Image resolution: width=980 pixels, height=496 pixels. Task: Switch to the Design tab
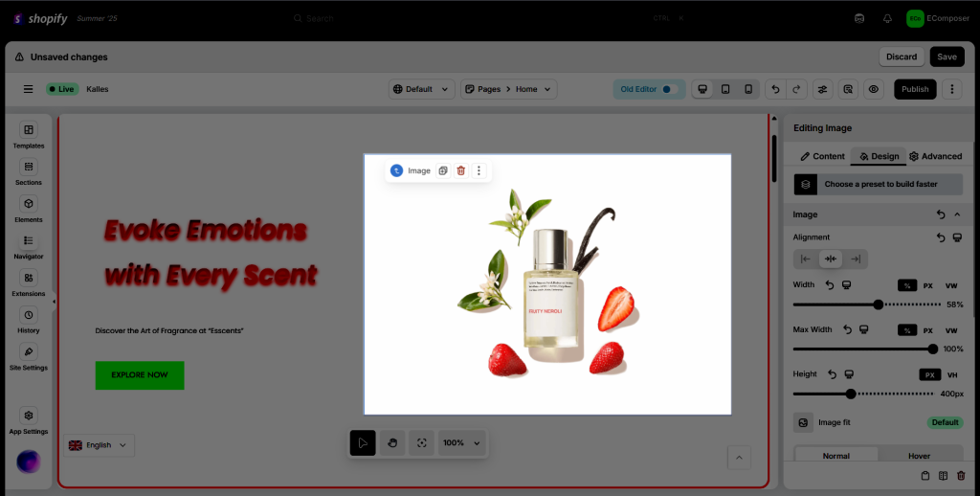pos(879,156)
